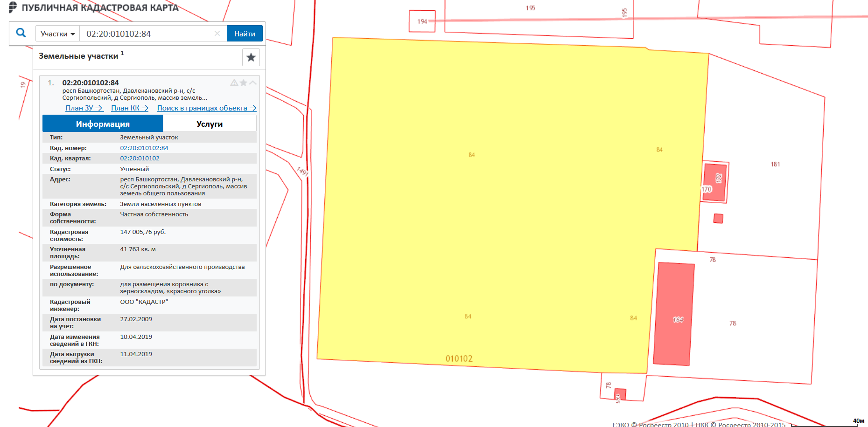Add parcel 02:20:010102:84 to favorites star
Screen dimensions: 868x427
[x=243, y=83]
